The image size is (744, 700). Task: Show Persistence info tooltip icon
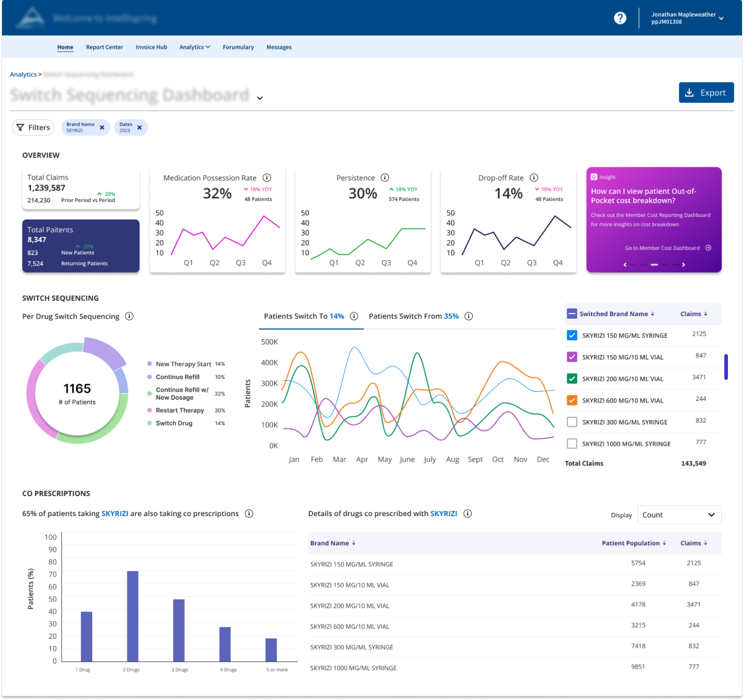click(385, 178)
